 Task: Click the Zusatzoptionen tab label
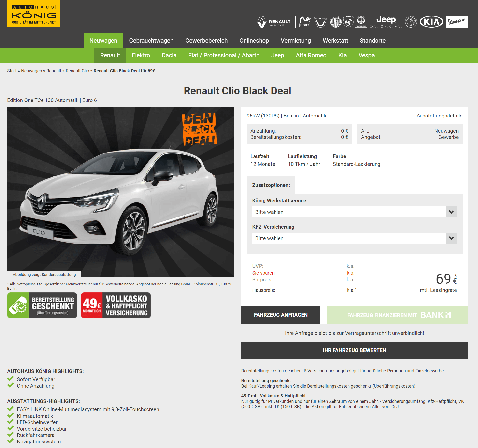click(x=271, y=185)
